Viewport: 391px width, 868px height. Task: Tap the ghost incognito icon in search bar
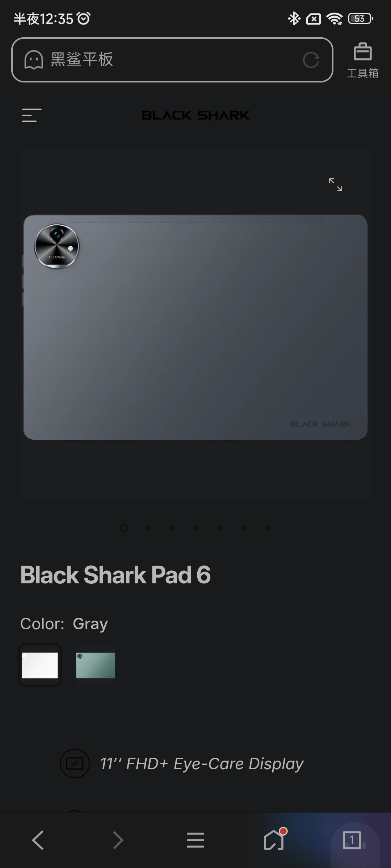click(34, 60)
